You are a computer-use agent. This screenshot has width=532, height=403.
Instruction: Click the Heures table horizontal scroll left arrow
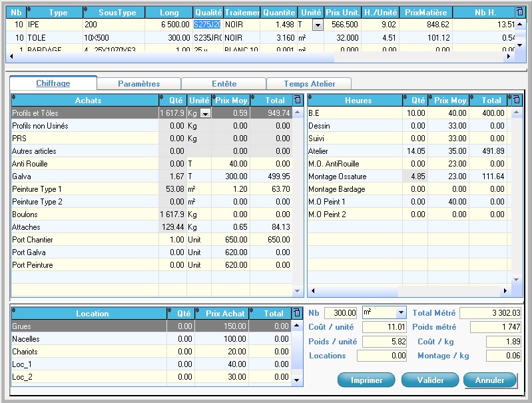point(313,290)
